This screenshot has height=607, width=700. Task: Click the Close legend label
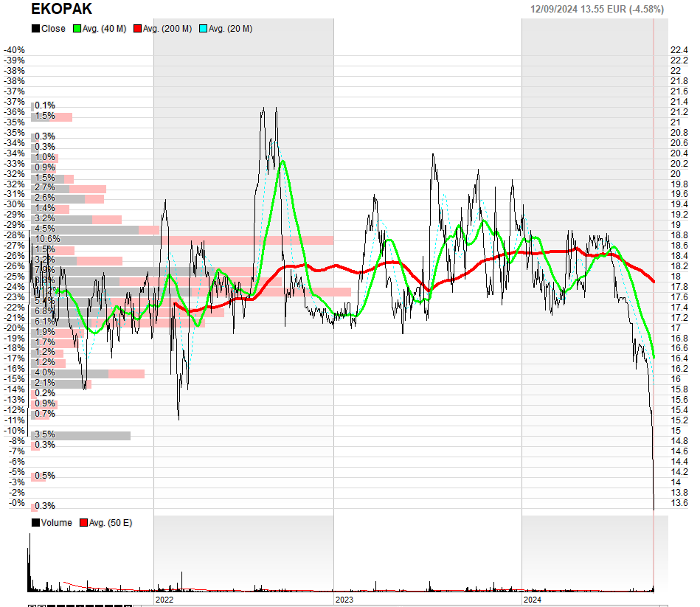(53, 29)
